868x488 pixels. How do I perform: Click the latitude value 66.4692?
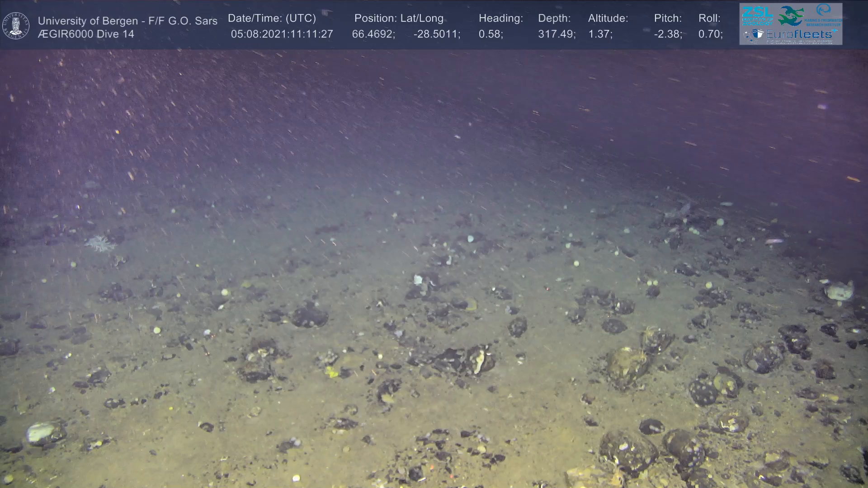click(x=373, y=34)
